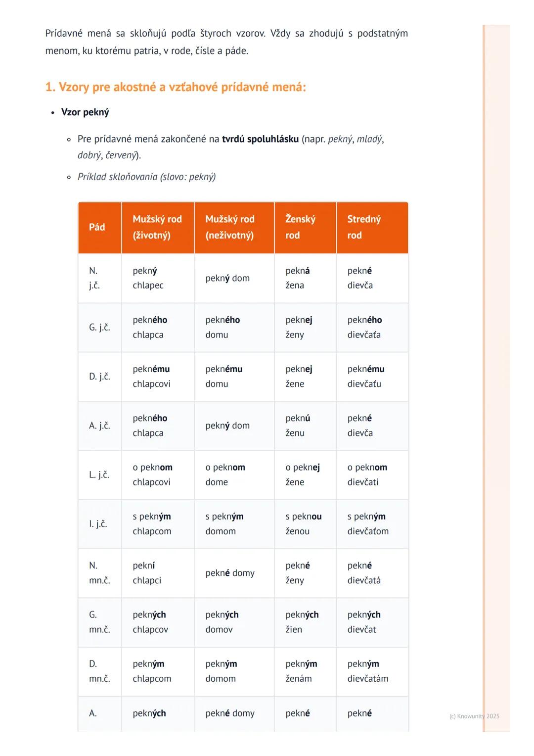Click the bold text "tvrdú spoluhlásku"
Screen dimensions: 534x756
260,139
